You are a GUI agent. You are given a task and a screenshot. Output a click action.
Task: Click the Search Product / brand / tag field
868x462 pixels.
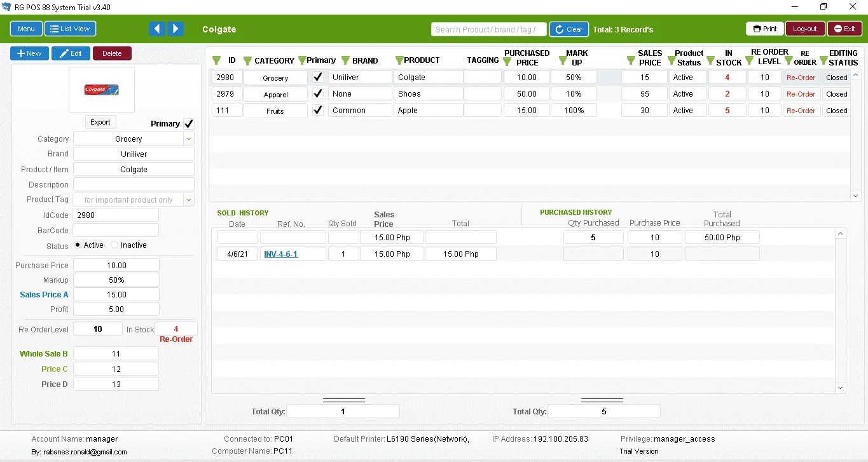point(488,29)
